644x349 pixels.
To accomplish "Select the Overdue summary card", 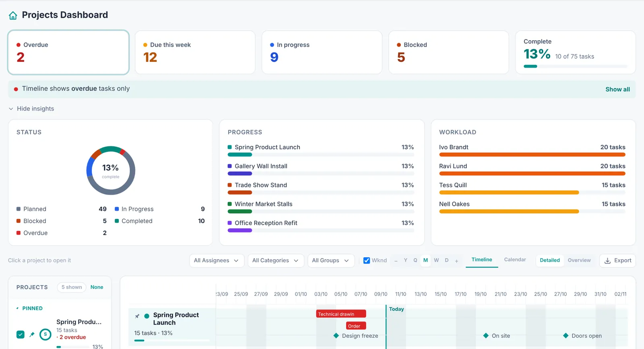I will tap(68, 52).
